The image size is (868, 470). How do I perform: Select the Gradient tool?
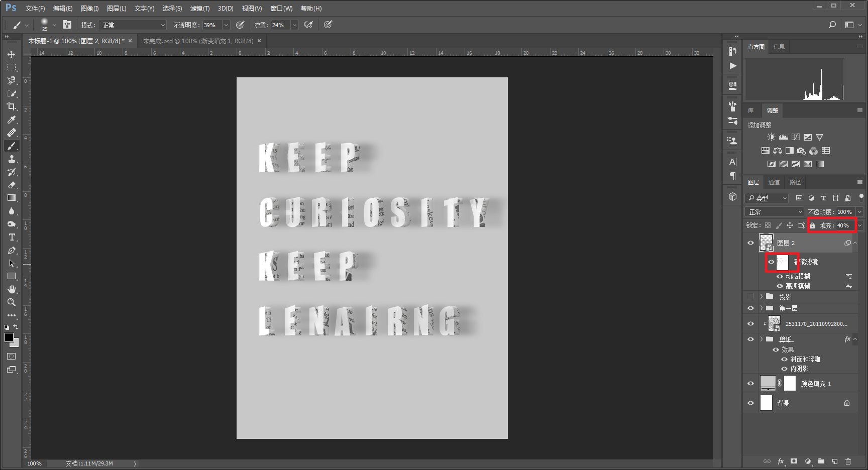[x=11, y=198]
